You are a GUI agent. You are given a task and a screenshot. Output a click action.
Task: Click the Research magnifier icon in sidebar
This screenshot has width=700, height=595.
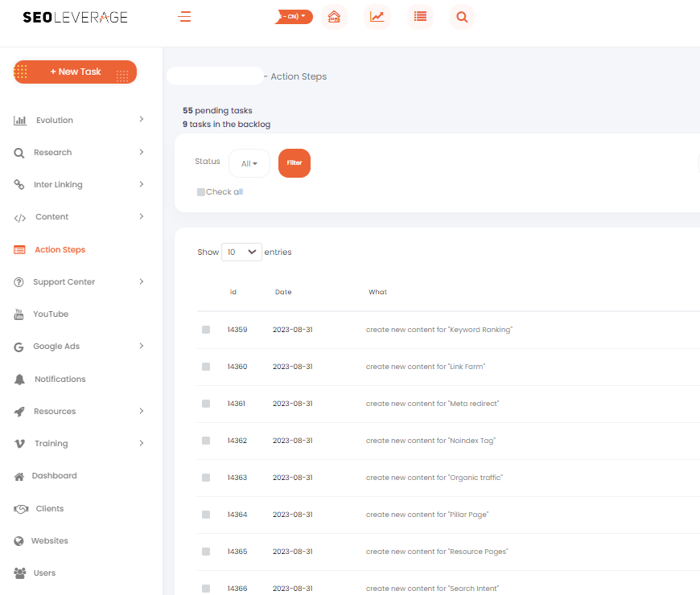pos(19,153)
